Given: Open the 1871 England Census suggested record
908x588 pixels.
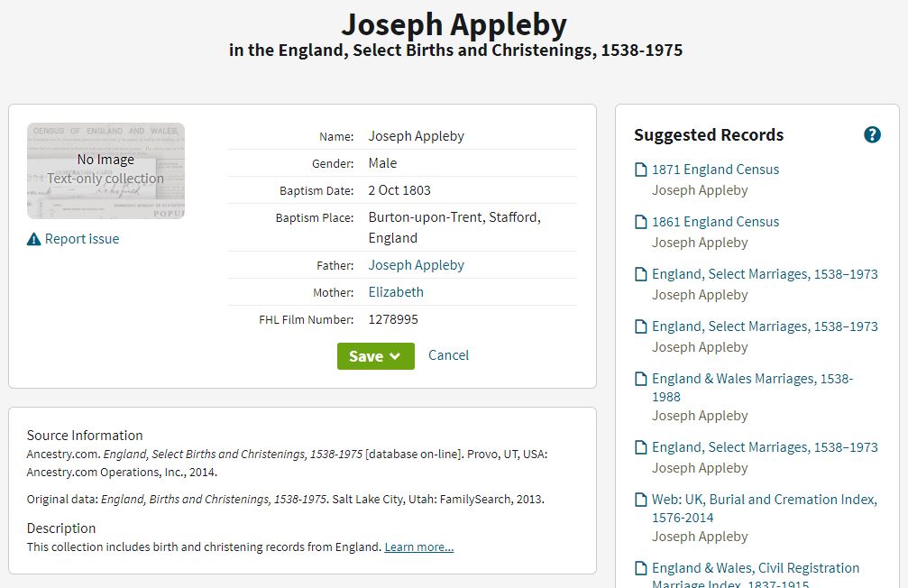Looking at the screenshot, I should coord(716,170).
